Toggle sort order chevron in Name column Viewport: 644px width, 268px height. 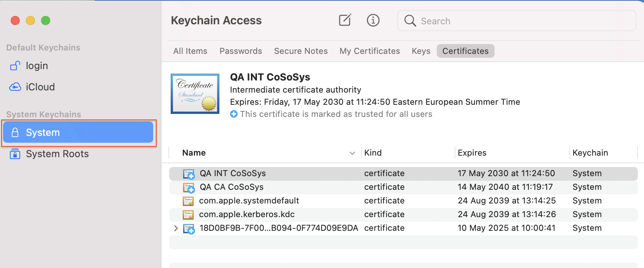tap(352, 153)
